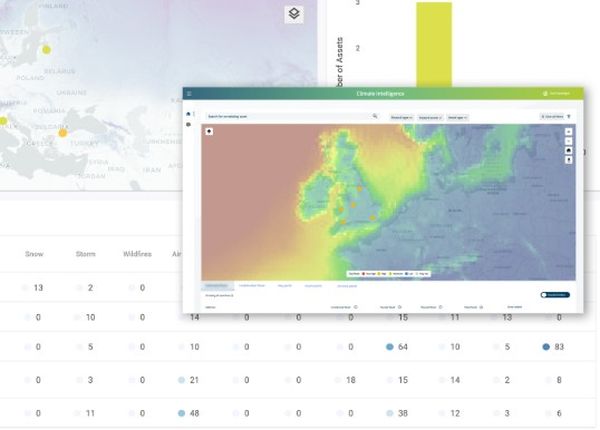Click the value 18 in the table

pyautogui.click(x=351, y=380)
